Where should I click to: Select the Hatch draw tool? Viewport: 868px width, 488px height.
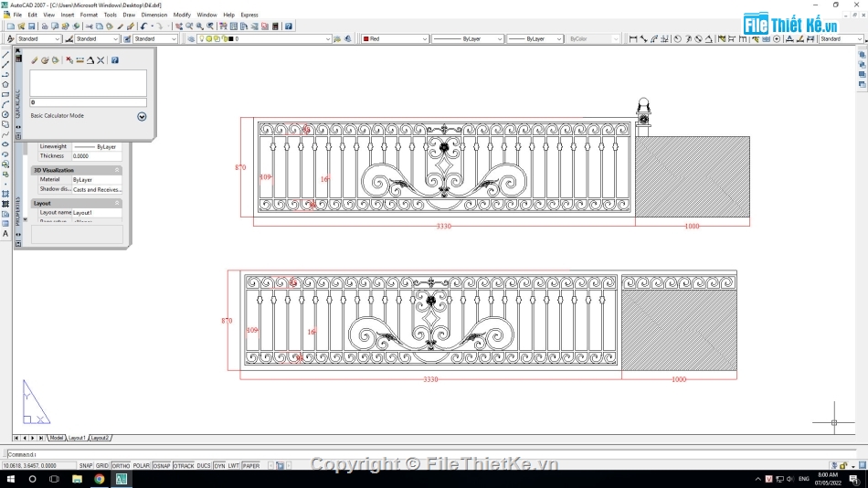point(5,194)
